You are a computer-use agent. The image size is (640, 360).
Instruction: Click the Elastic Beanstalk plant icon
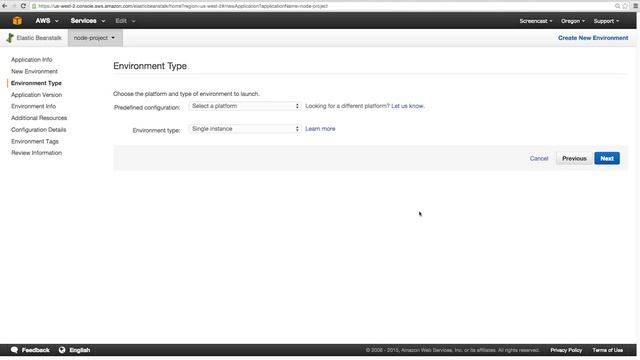pyautogui.click(x=10, y=38)
